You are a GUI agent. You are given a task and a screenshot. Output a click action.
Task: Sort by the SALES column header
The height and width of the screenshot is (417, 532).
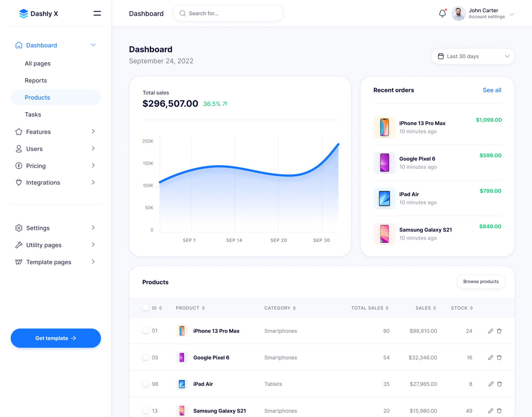426,308
